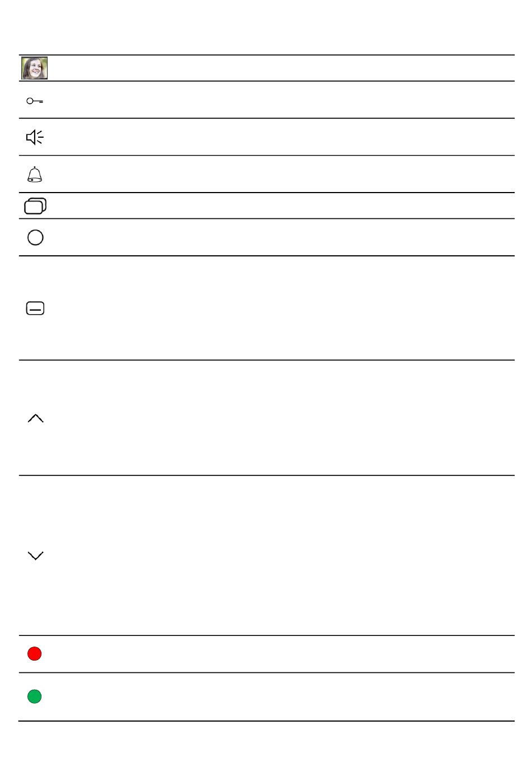Click the rounded rectangle with dash icon
532x772 pixels.
(35, 308)
